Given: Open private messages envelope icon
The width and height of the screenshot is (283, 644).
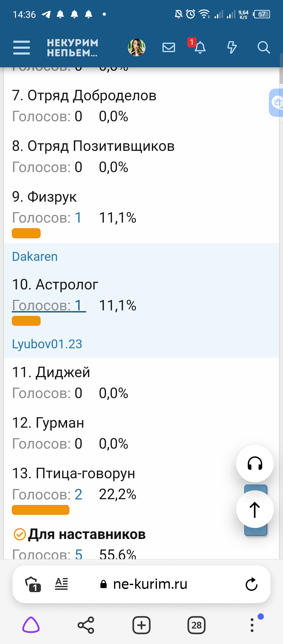Looking at the screenshot, I should click(168, 48).
